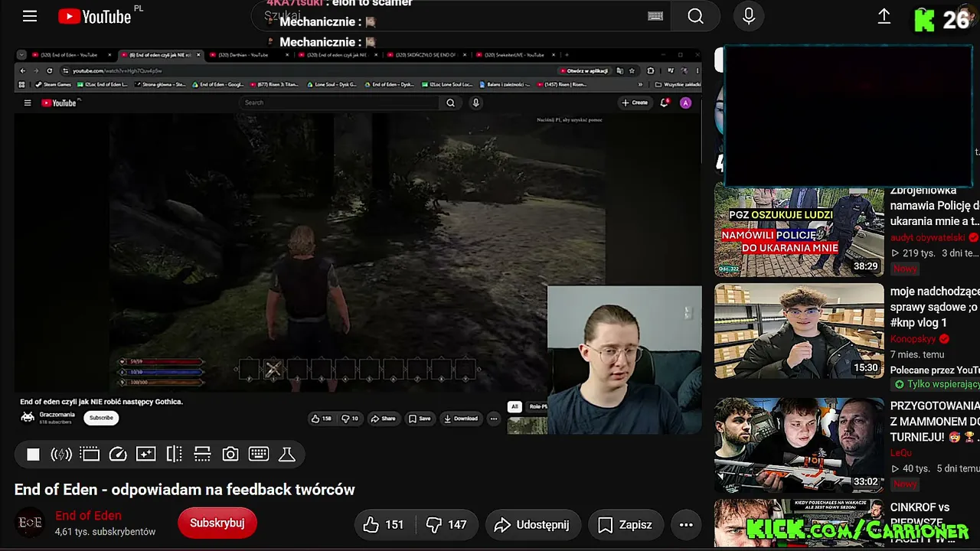Click the video title about feedback twórców

coord(185,490)
